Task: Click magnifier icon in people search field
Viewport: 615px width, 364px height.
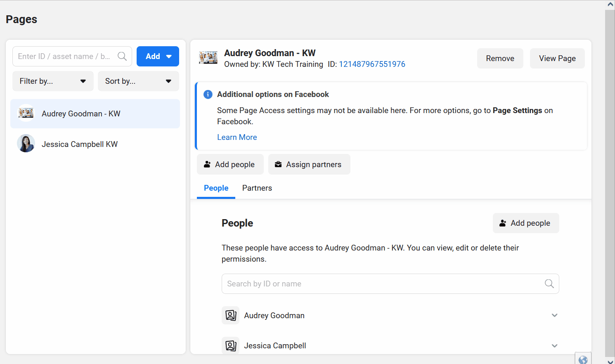Action: coord(549,284)
